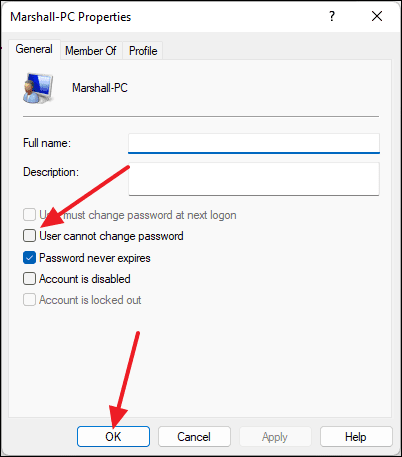The image size is (402, 457).
Task: Close the Marshall-PC Properties dialog
Action: pyautogui.click(x=377, y=16)
